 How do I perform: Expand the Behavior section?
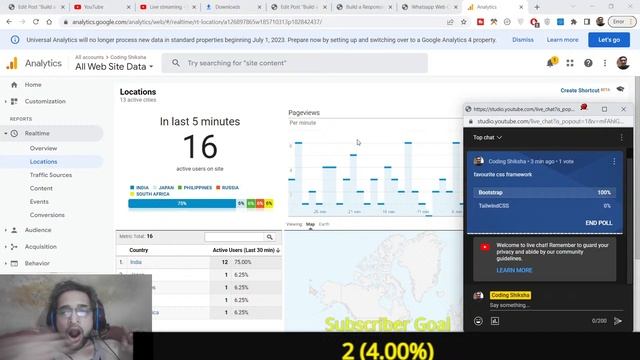(x=6, y=264)
